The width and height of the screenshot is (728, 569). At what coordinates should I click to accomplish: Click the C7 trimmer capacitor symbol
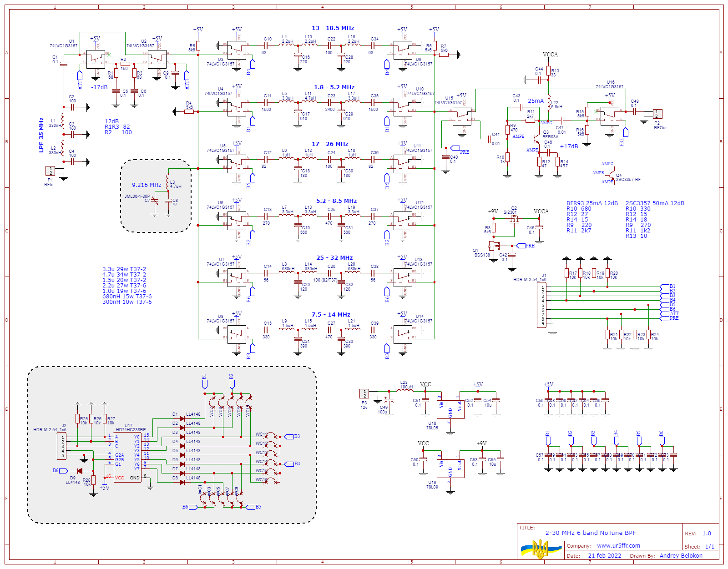click(155, 201)
